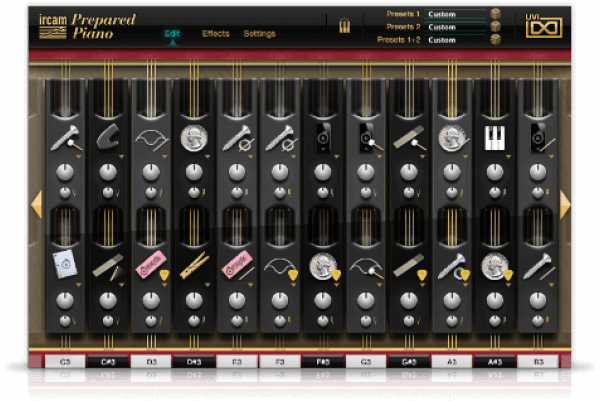600x401 pixels.
Task: Select the bow and mallet preparation on lower G3
Action: (367, 267)
